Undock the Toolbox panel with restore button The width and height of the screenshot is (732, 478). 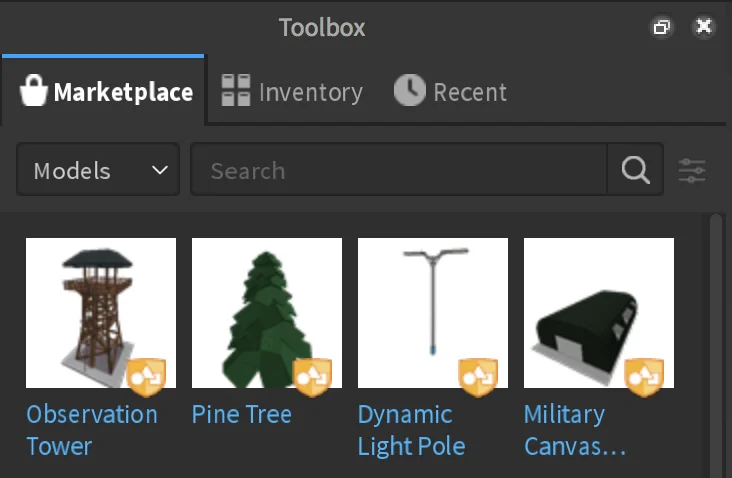point(662,27)
